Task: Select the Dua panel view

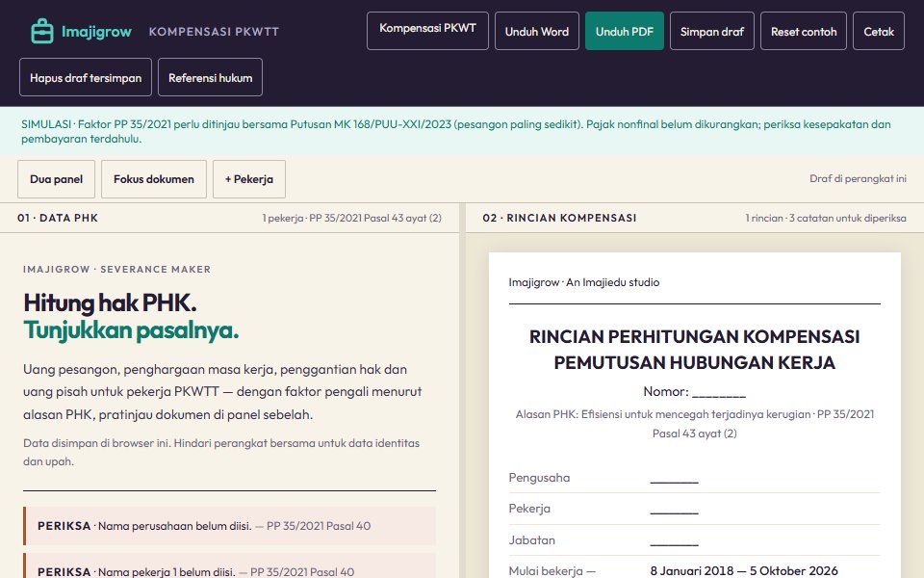Action: (56, 179)
